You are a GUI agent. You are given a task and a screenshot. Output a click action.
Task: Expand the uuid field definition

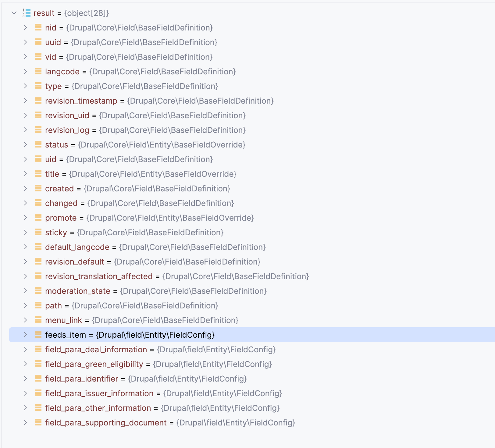click(x=26, y=42)
